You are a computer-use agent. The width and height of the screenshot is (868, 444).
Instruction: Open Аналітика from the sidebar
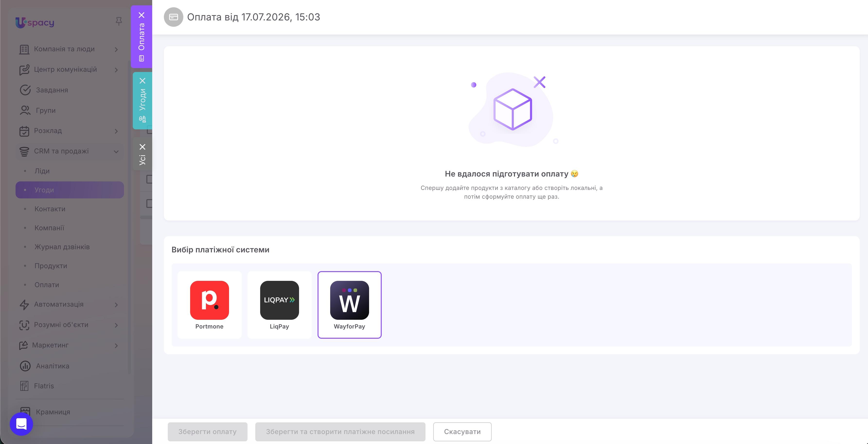click(x=53, y=366)
